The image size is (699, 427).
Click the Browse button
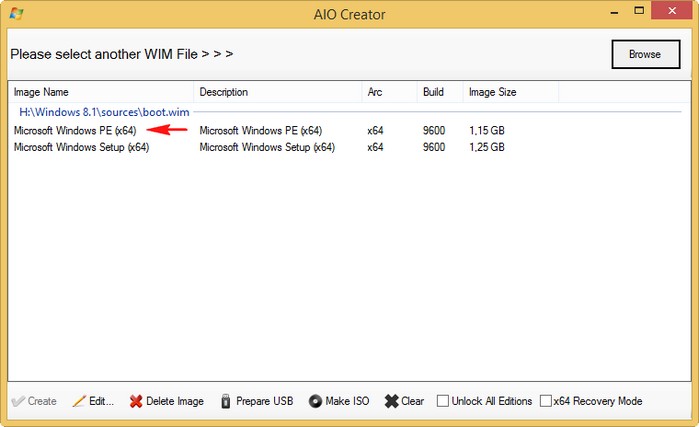(644, 54)
